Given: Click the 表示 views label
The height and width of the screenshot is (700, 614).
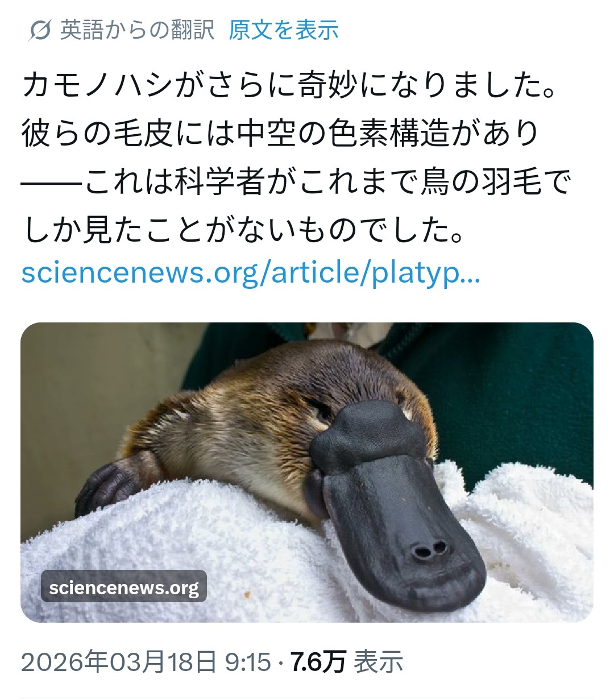Looking at the screenshot, I should click(379, 661).
